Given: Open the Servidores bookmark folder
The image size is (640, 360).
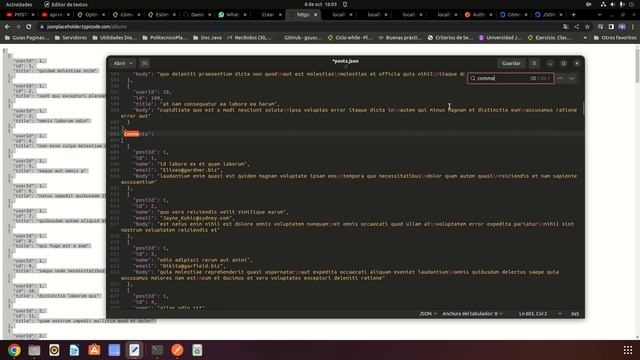Looking at the screenshot, I should [x=70, y=38].
